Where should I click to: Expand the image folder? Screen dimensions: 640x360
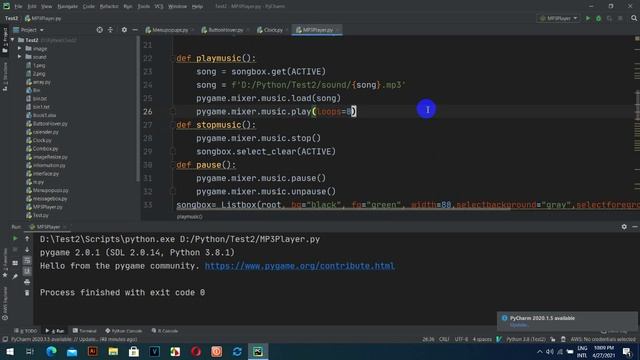(x=20, y=48)
